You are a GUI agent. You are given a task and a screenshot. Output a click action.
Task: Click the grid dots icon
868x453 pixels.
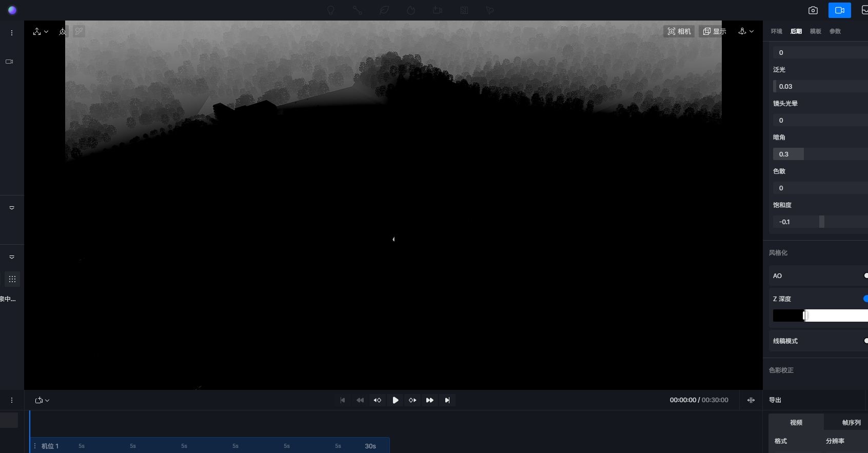(x=12, y=279)
